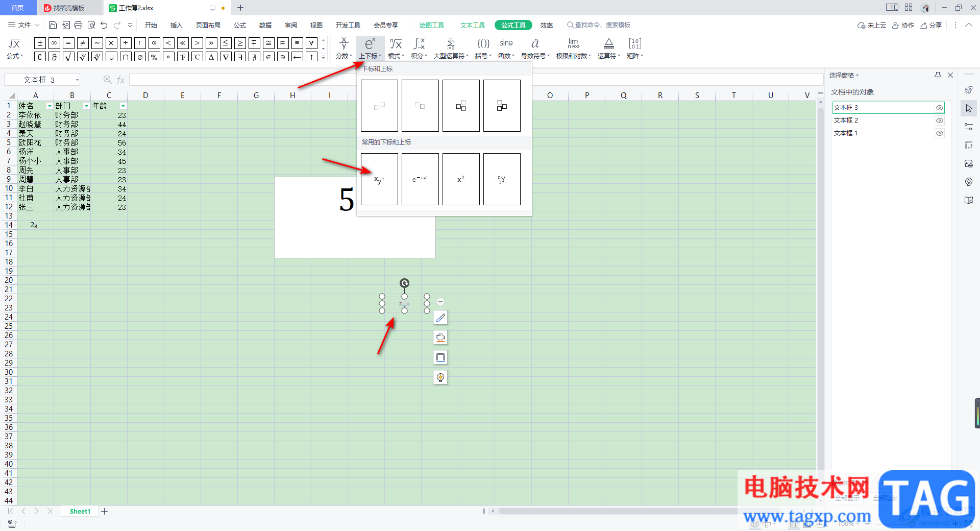Open the 年龄 column filter dropdown
980x531 pixels.
(x=123, y=106)
